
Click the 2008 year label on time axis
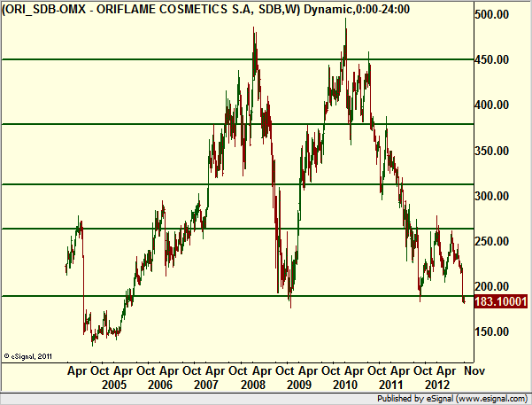[x=253, y=385]
